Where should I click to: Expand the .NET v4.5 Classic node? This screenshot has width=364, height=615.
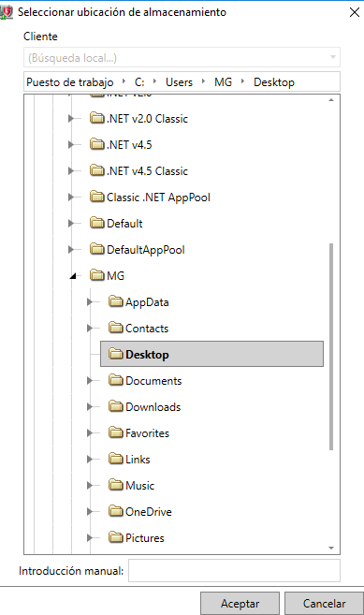[71, 170]
